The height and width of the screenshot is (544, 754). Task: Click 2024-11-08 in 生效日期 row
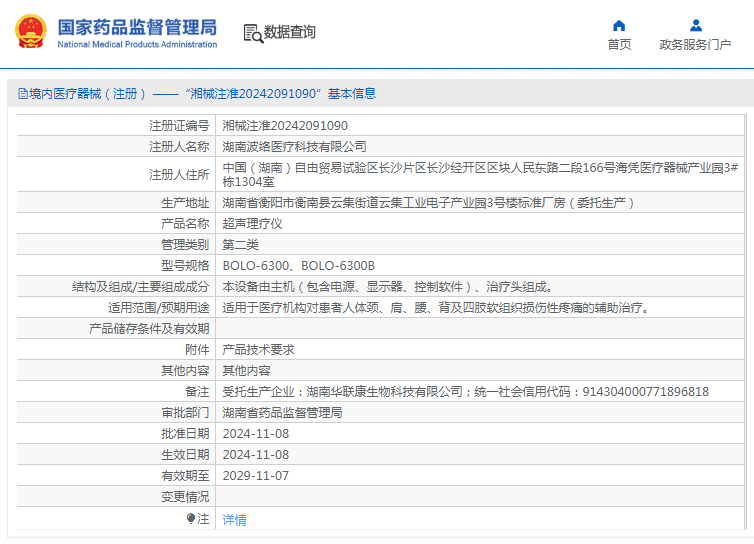click(x=256, y=455)
